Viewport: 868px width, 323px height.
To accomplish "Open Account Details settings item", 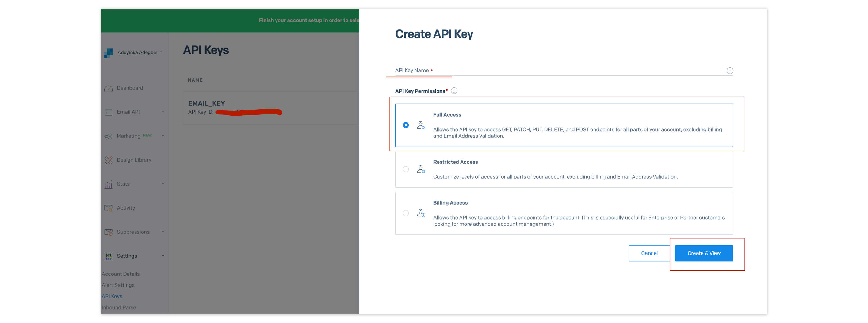I will pos(121,274).
